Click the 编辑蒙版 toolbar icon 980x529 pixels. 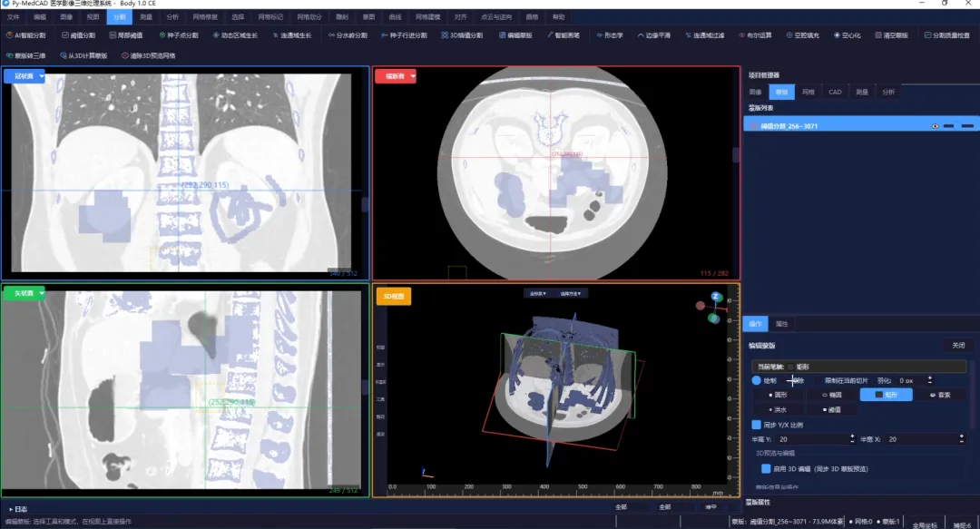coord(515,35)
